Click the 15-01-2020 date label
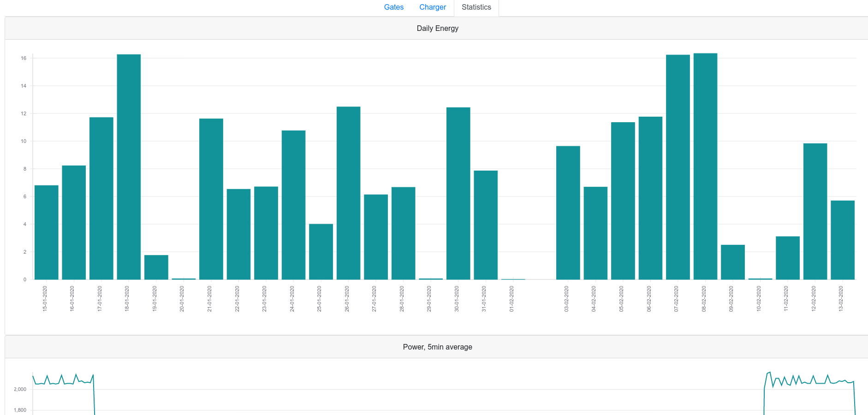 tap(45, 299)
